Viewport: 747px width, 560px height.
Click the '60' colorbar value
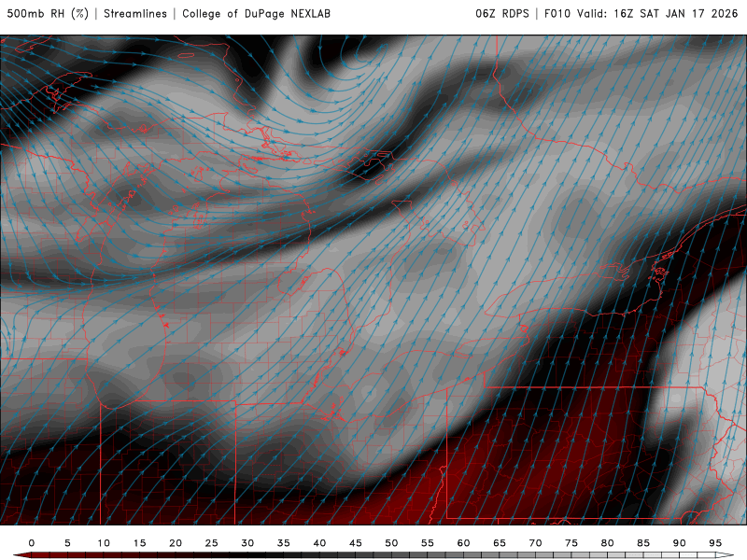click(463, 543)
